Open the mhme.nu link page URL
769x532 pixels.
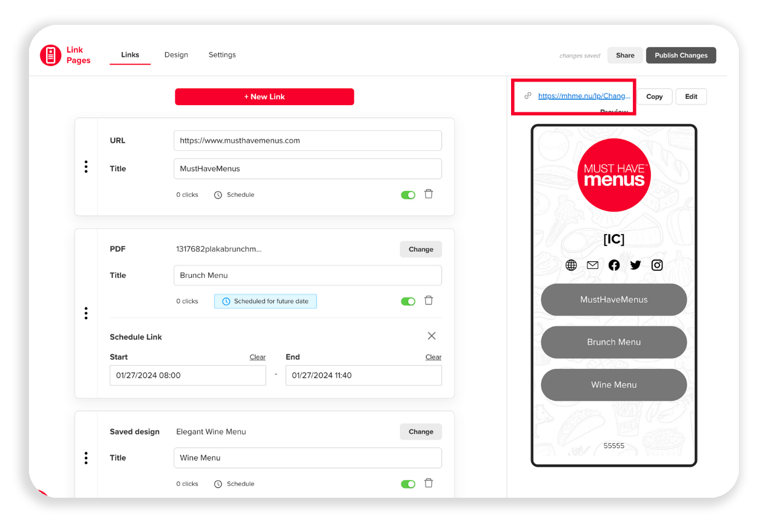click(x=584, y=96)
